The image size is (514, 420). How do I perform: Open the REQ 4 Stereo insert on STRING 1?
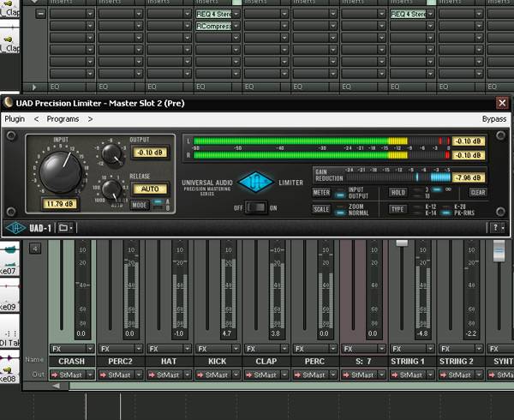(x=408, y=14)
